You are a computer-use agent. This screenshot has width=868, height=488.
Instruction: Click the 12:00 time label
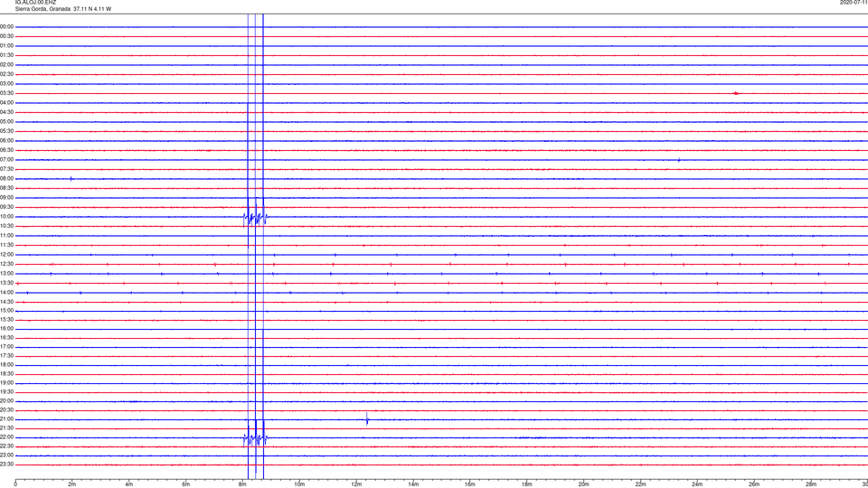point(7,254)
